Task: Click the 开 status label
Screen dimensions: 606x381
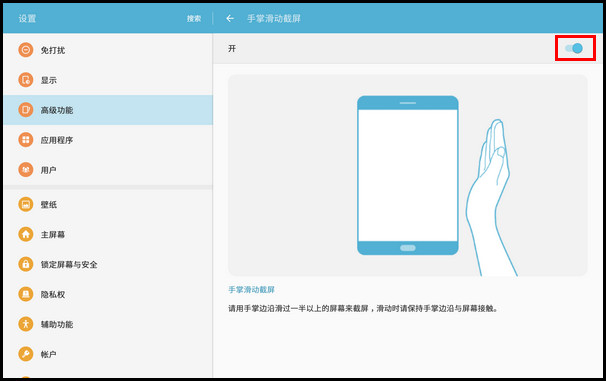Action: point(232,48)
